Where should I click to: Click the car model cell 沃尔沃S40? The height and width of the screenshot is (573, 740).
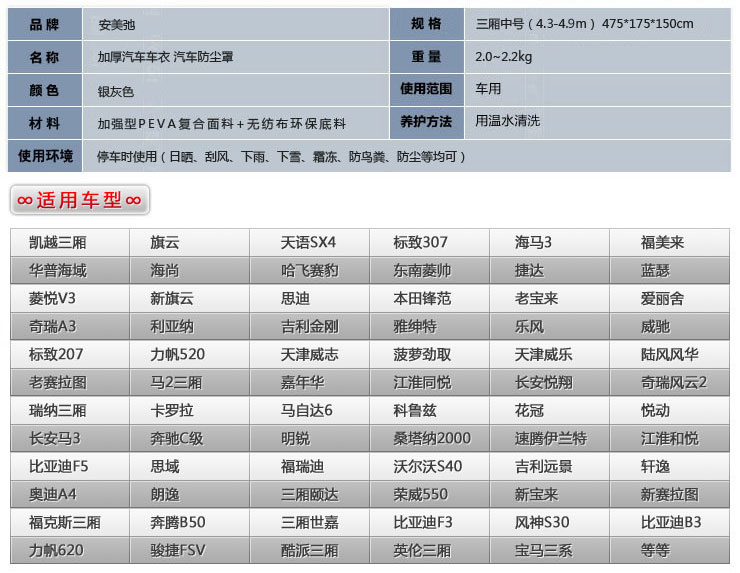click(x=429, y=466)
